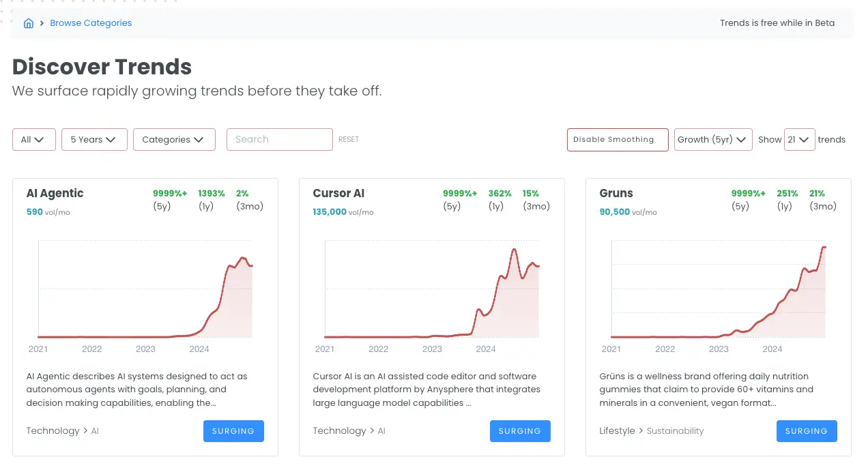The image size is (868, 468).
Task: Open the Categories dropdown
Action: pos(174,140)
